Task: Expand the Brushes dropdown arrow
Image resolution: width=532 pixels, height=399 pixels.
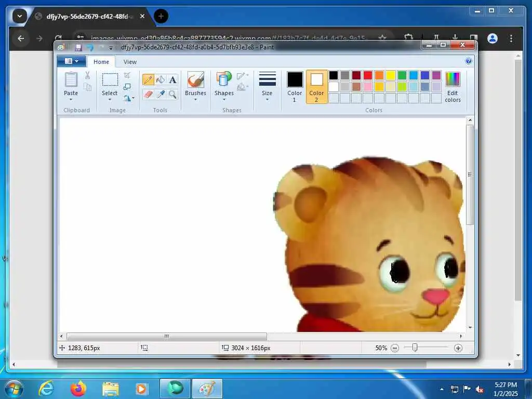Action: click(195, 100)
